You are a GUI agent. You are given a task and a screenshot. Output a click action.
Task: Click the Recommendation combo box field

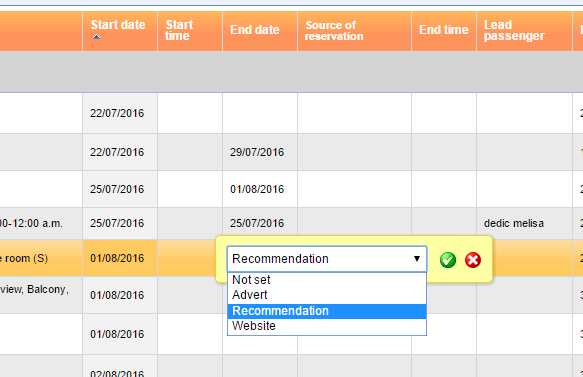coord(327,259)
